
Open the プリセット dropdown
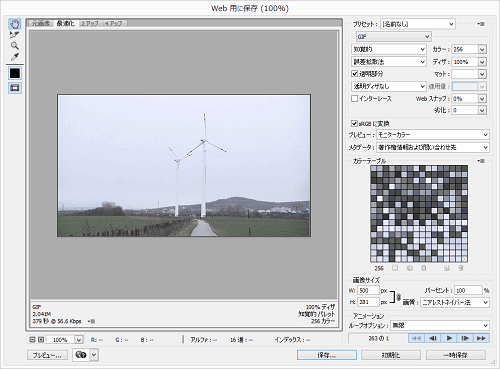418,24
